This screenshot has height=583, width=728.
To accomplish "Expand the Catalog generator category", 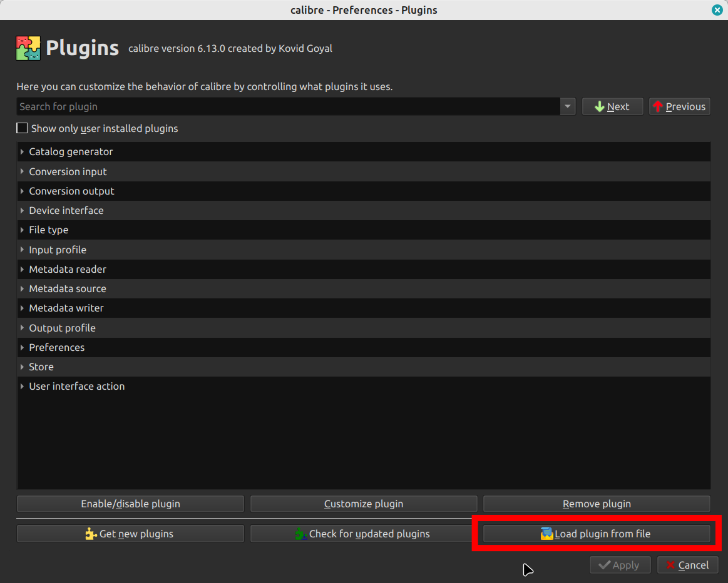I will (22, 151).
